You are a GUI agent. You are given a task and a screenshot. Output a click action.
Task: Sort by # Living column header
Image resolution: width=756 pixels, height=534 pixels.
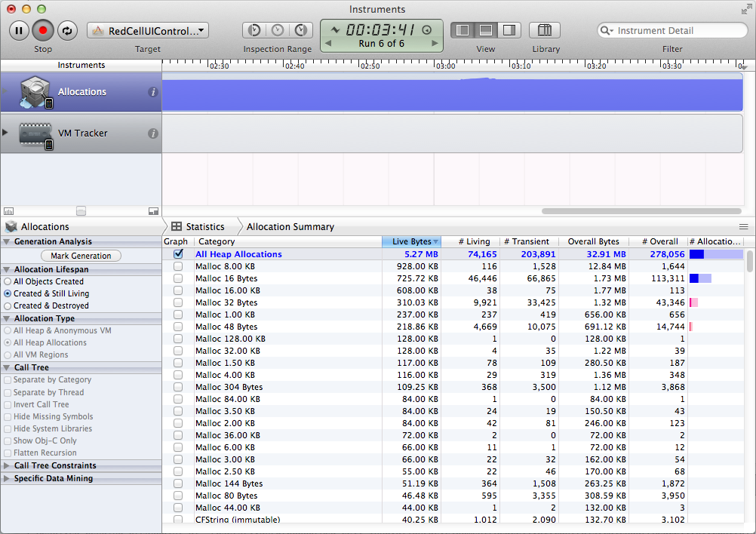[x=470, y=241]
